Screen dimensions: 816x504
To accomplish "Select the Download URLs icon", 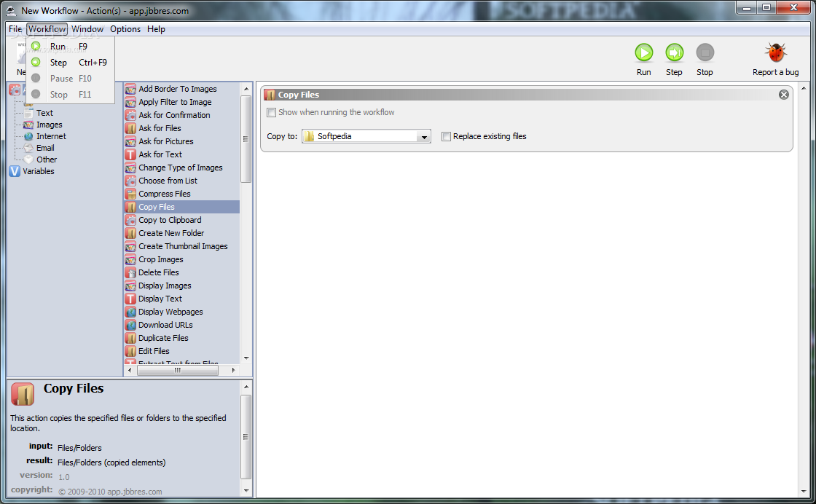I will [130, 325].
